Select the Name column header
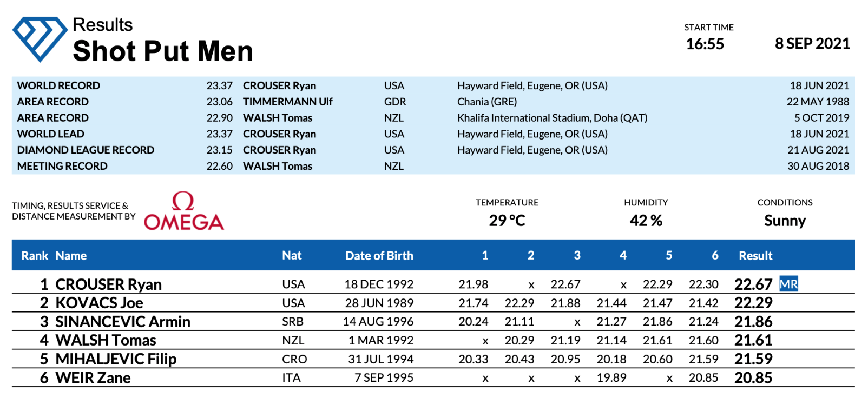This screenshot has height=398, width=868. pyautogui.click(x=71, y=256)
